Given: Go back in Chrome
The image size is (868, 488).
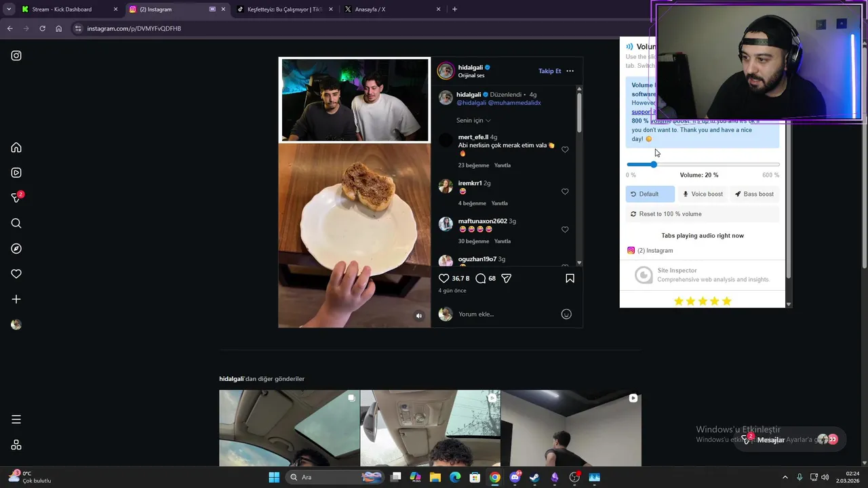Looking at the screenshot, I should coord(9,28).
